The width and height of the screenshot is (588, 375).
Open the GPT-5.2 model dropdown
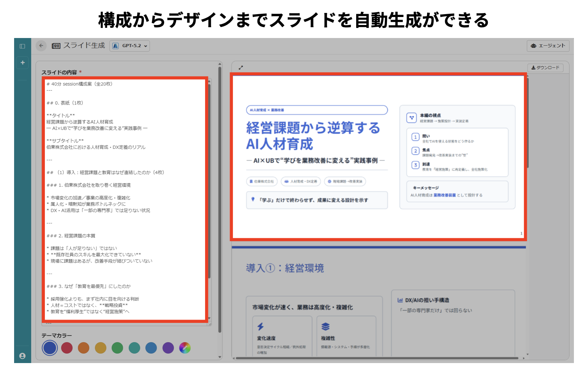[129, 46]
